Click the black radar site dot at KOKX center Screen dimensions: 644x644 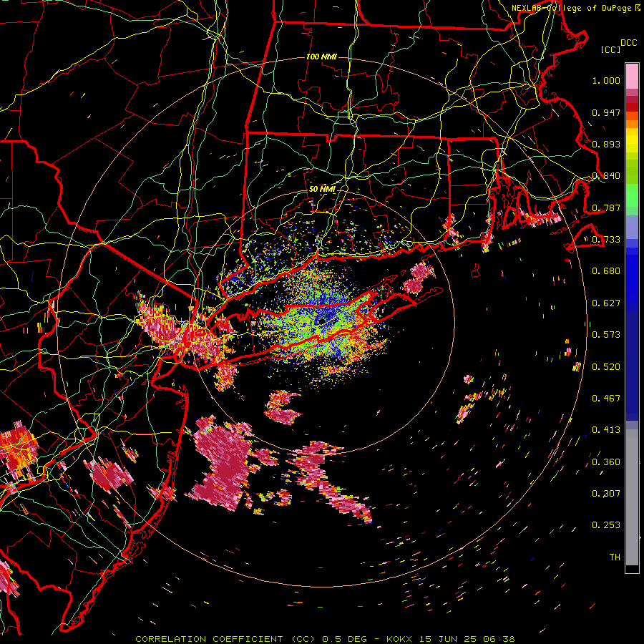tap(321, 321)
